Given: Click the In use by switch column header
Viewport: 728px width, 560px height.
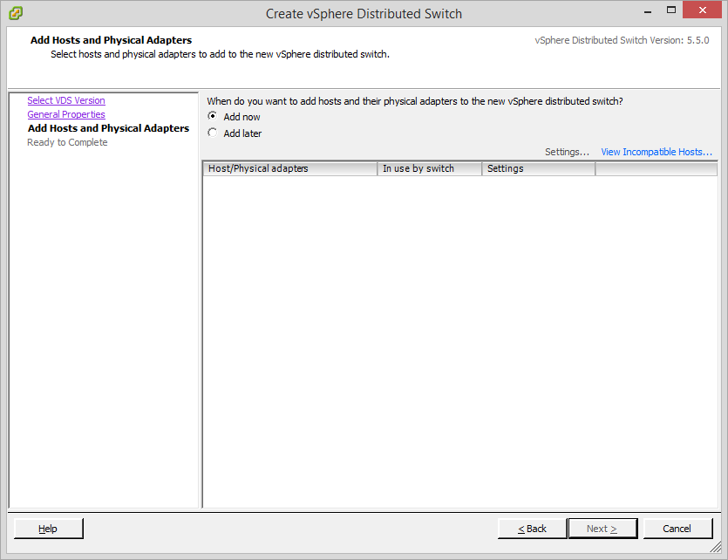Looking at the screenshot, I should (429, 168).
